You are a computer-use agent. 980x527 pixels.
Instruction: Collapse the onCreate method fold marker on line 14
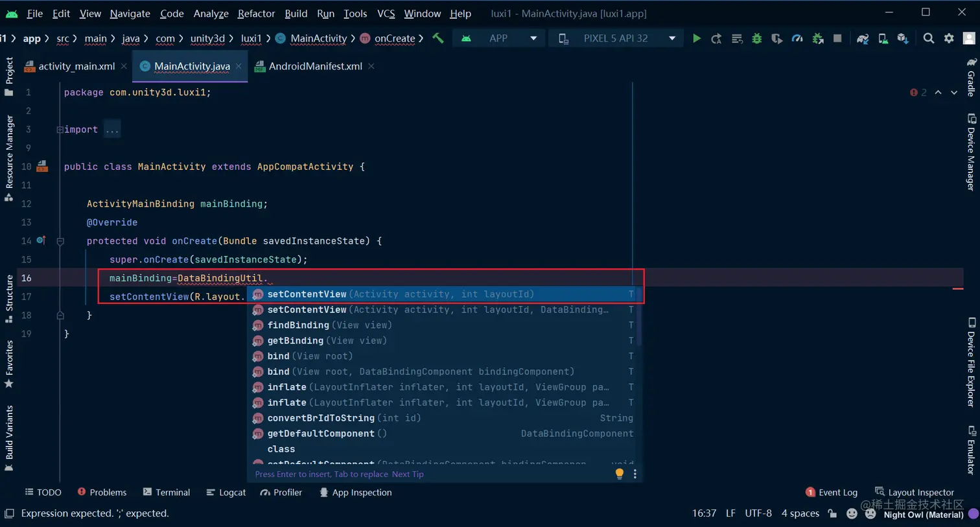coord(60,241)
